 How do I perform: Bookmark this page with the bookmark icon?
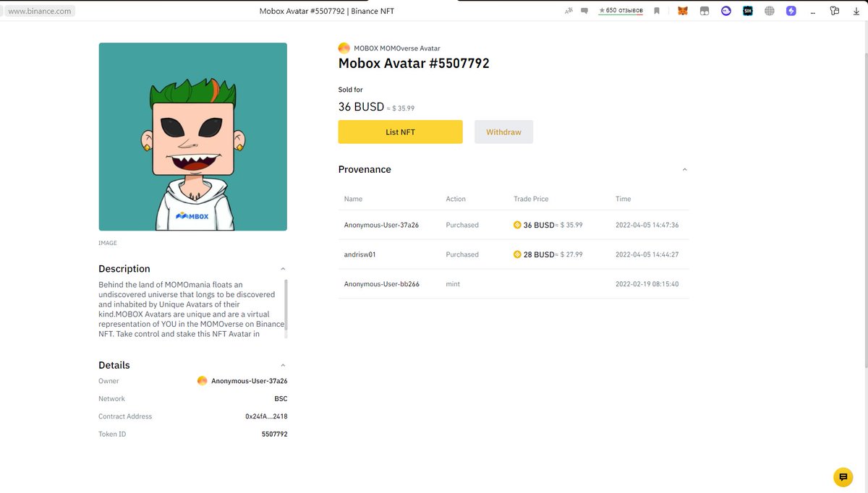(657, 11)
